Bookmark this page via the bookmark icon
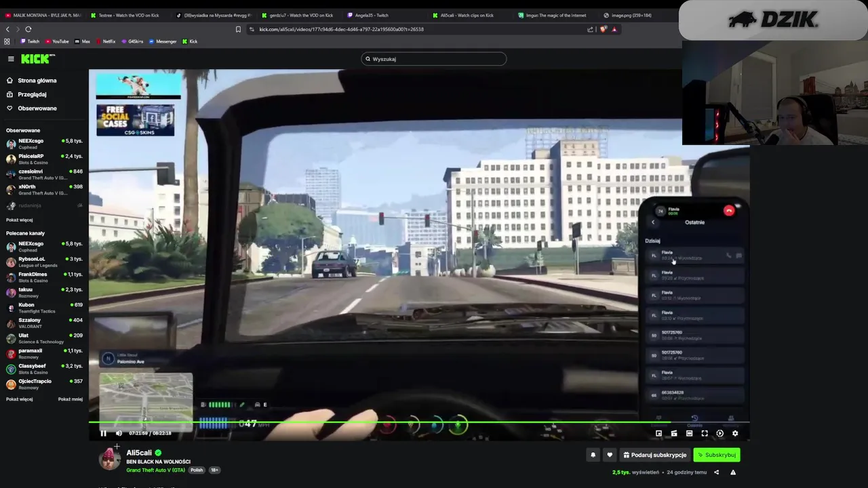 (x=238, y=29)
